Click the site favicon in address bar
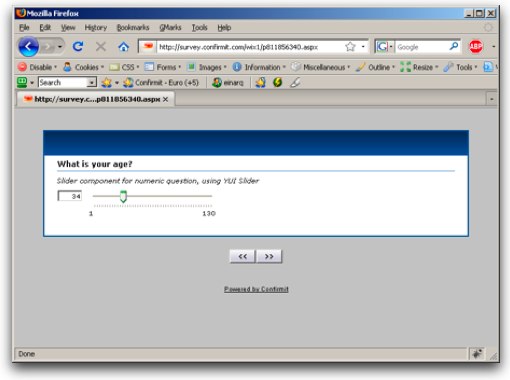This screenshot has height=380, width=510. click(148, 47)
